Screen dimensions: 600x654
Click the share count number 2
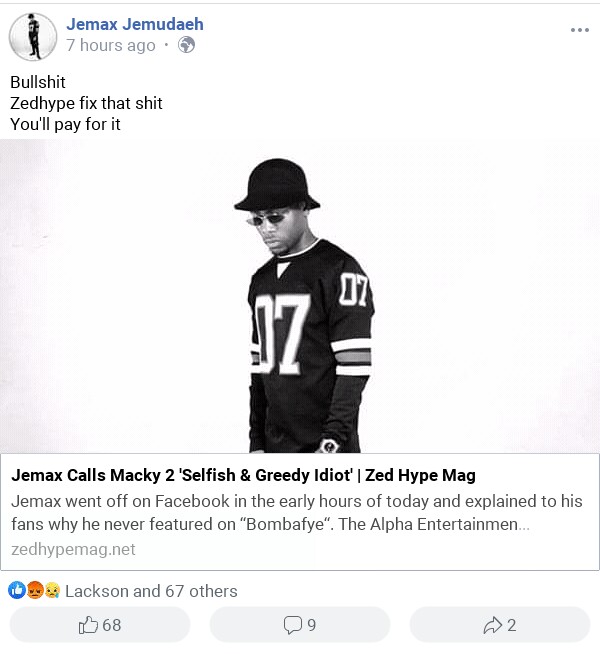pos(512,625)
